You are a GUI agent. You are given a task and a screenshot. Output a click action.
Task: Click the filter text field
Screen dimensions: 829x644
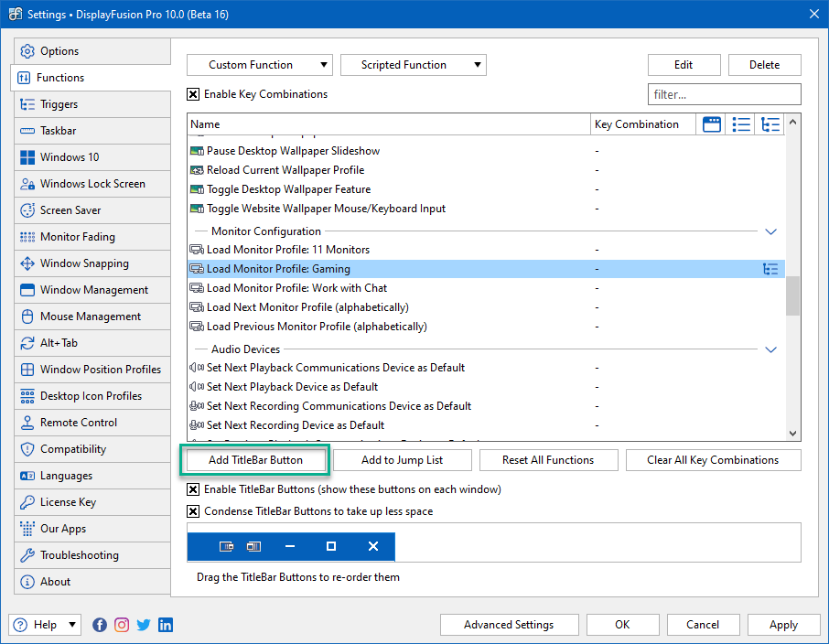coord(725,94)
